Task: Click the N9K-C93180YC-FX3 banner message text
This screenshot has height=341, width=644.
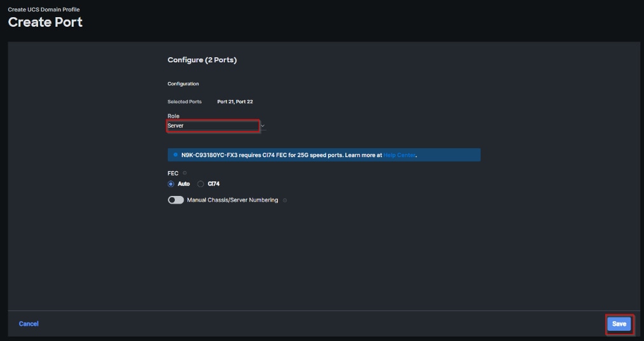Action: coord(280,155)
